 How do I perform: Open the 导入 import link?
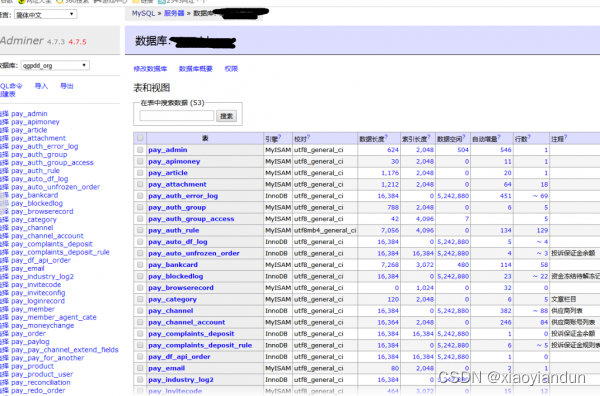tap(41, 86)
